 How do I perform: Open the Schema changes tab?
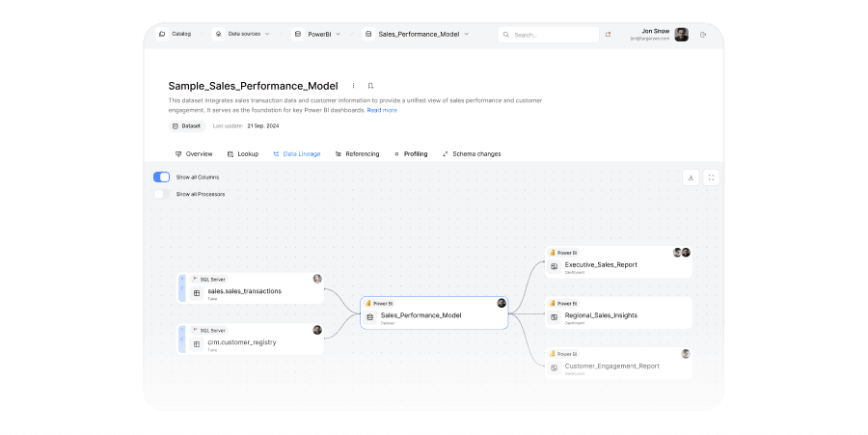pos(471,154)
